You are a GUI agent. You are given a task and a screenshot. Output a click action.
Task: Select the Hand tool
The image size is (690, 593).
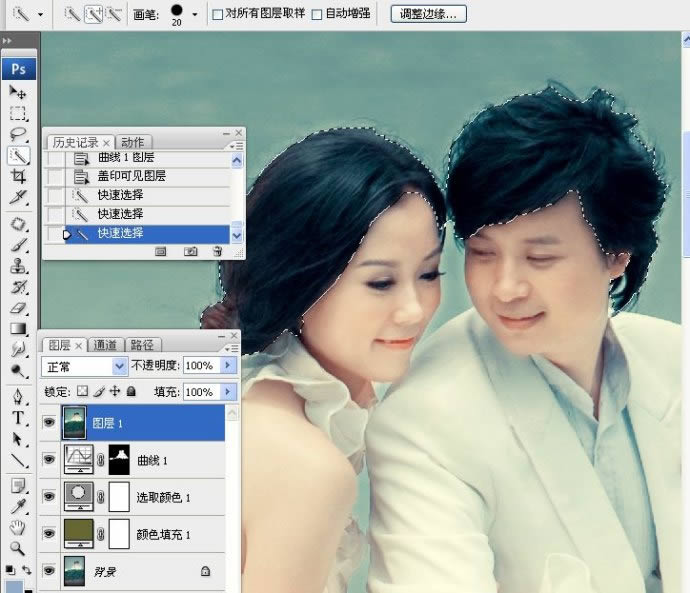[18, 528]
